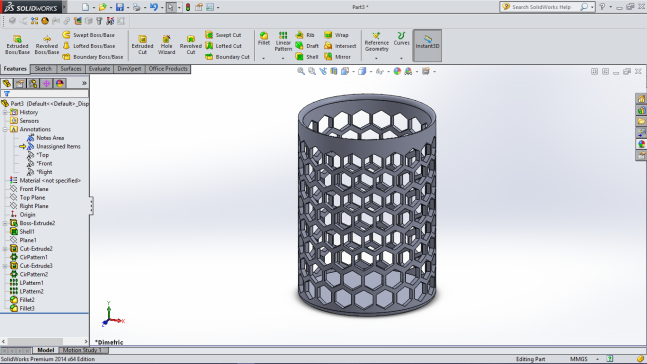
Task: Select the Linear Pattern tool
Action: click(x=283, y=41)
